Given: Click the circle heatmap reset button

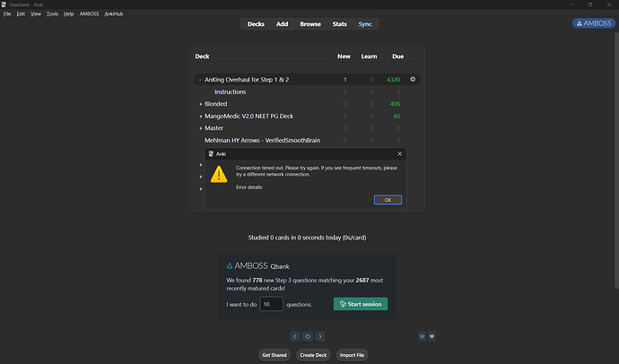Looking at the screenshot, I should (x=308, y=336).
